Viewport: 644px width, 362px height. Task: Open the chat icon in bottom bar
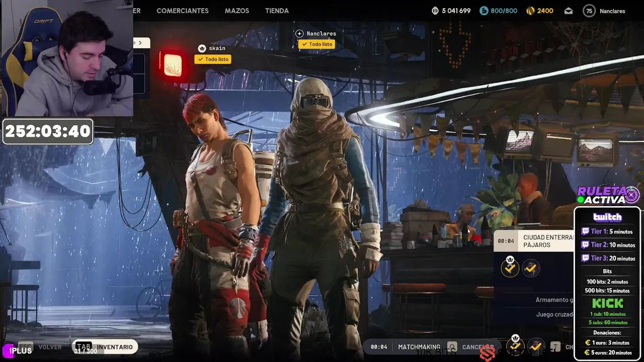coord(555,347)
